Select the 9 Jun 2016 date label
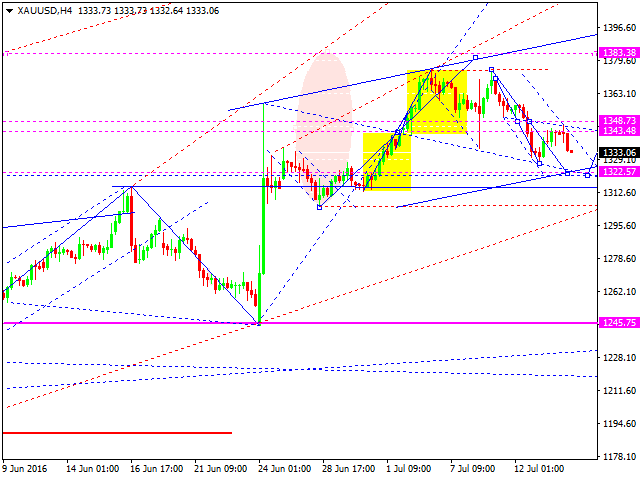Screen dimensions: 640x480 click(x=24, y=469)
